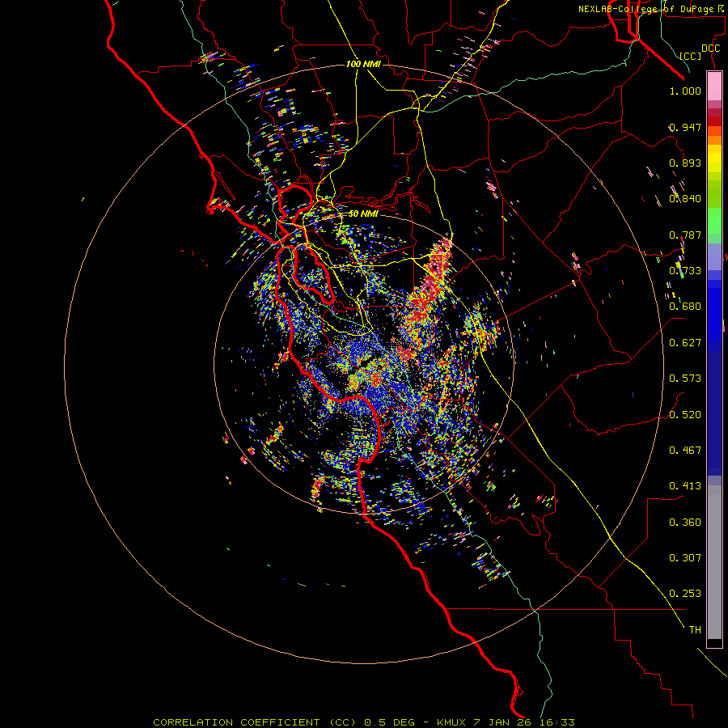Click the 100 NMI range ring label
This screenshot has width=728, height=728.
point(363,64)
